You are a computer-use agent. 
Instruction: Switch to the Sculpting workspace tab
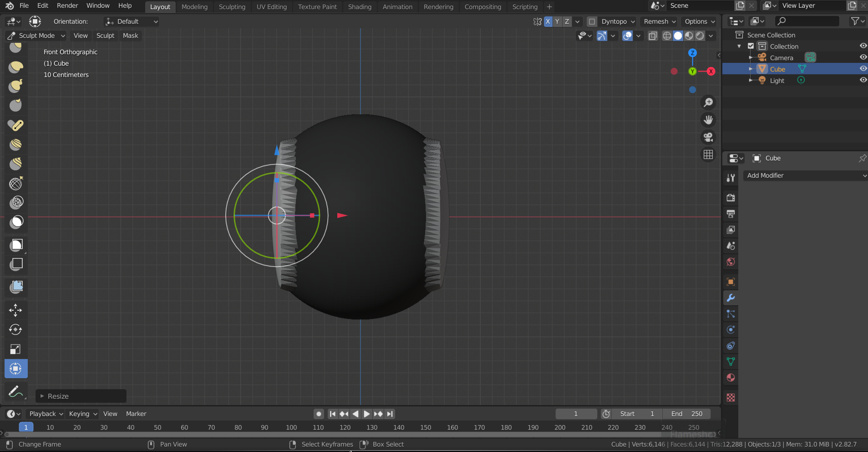(232, 7)
